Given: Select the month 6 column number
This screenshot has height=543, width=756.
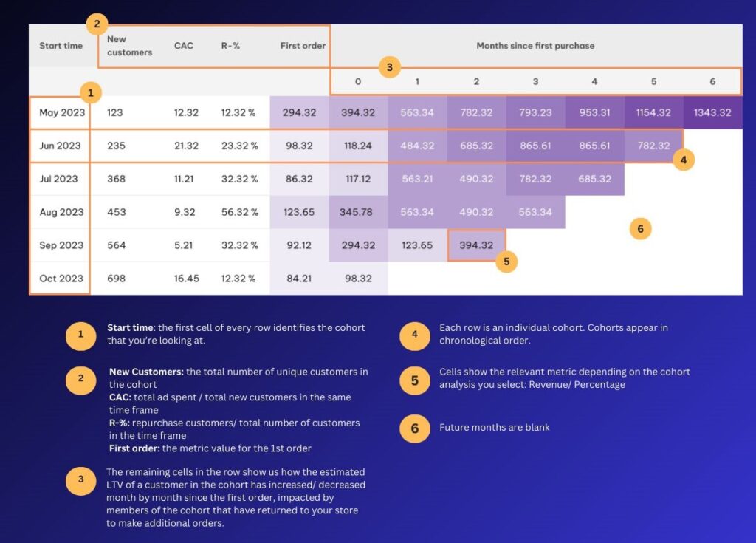Looking at the screenshot, I should coord(712,81).
